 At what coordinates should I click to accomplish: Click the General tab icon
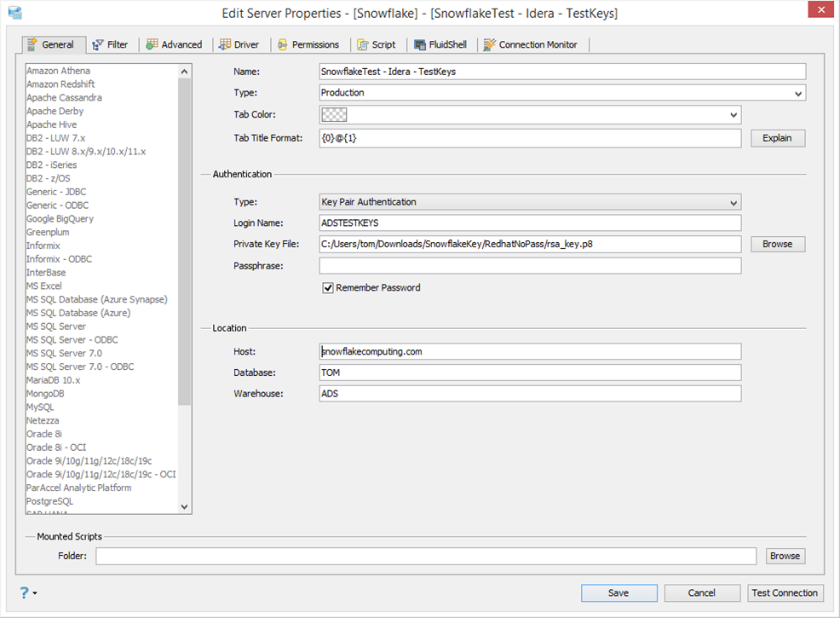(x=33, y=44)
